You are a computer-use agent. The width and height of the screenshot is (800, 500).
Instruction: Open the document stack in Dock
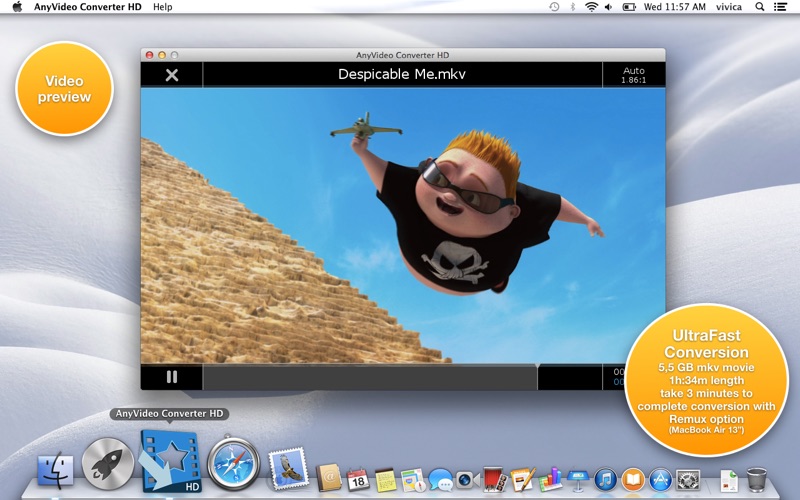point(730,481)
